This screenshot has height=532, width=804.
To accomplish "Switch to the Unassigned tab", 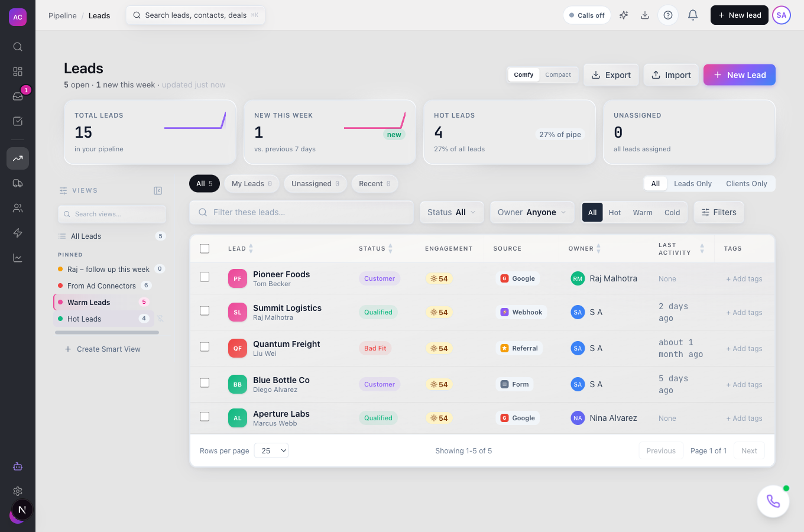I will tap(315, 184).
